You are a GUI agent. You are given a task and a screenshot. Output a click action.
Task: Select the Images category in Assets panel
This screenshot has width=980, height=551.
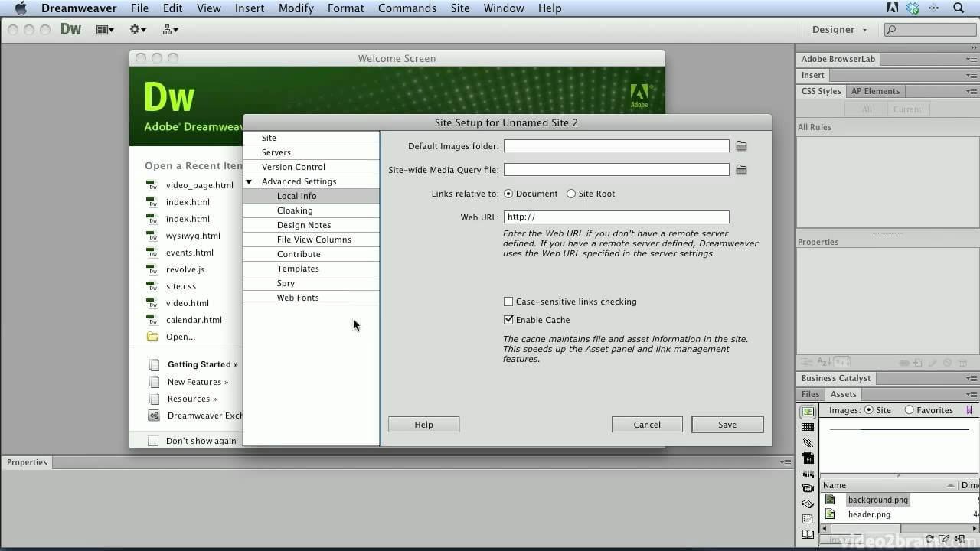point(808,412)
